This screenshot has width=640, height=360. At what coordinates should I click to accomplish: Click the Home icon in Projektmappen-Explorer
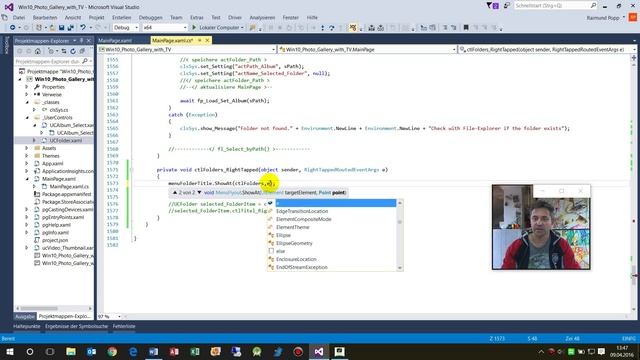38,51
